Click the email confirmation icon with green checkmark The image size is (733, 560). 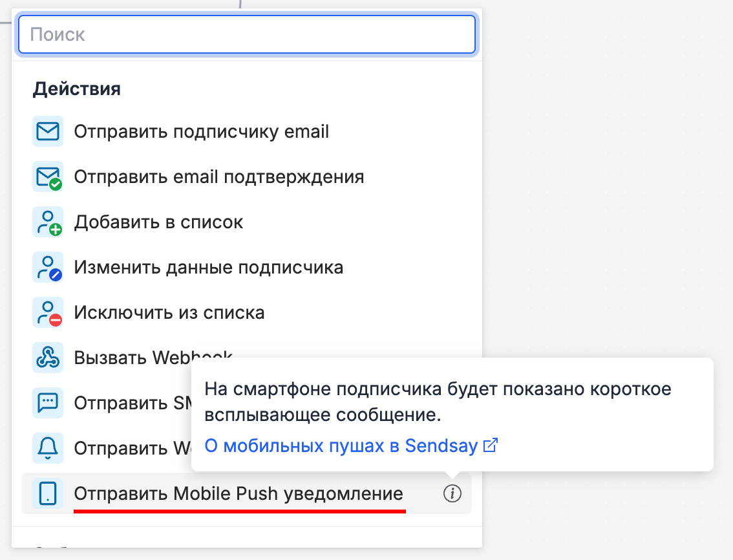[47, 177]
